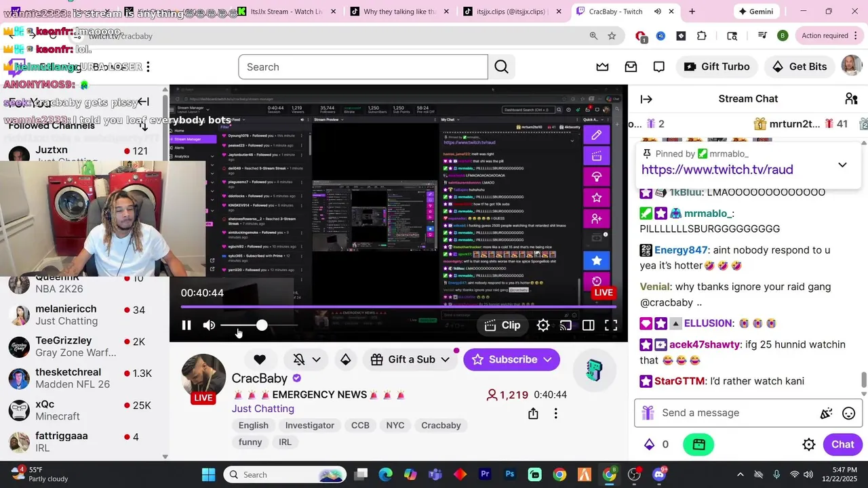Open fattriggaaa in followed channels

83,442
